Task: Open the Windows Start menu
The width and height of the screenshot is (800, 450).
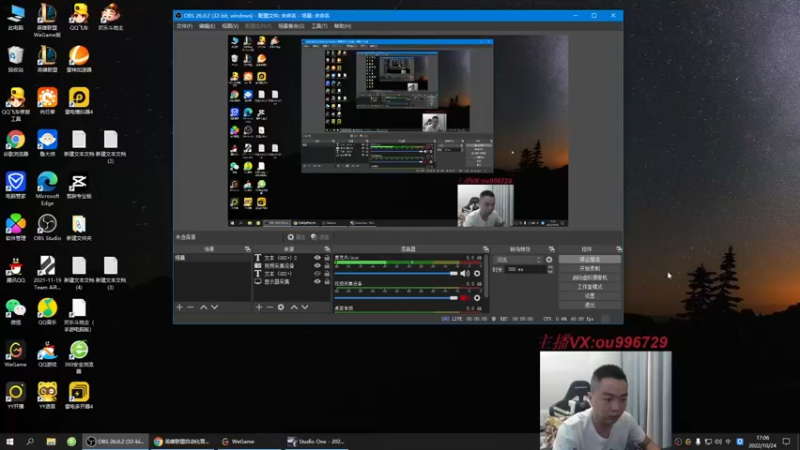Action: 10,441
